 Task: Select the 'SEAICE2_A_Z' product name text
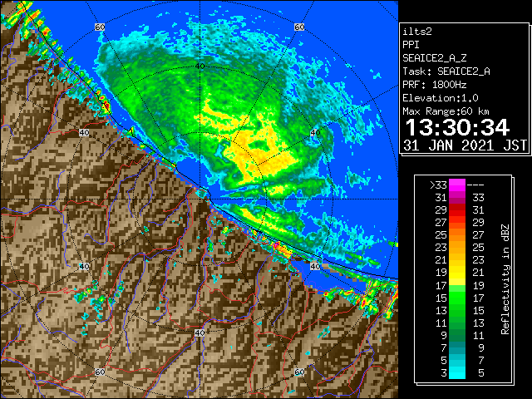tap(434, 58)
